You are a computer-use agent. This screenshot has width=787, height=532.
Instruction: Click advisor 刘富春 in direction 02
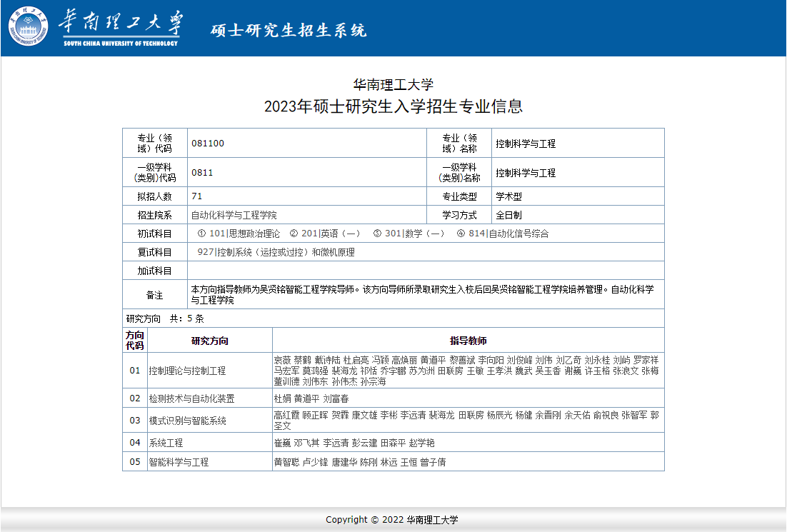pos(336,398)
